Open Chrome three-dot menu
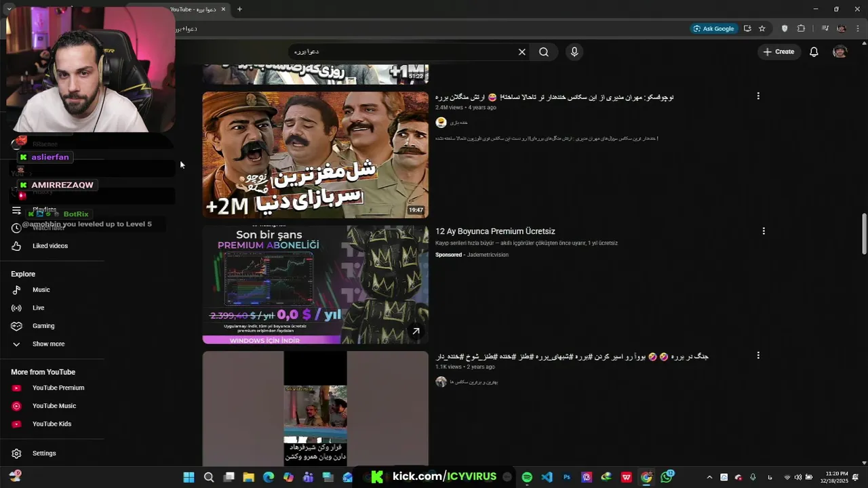 click(x=858, y=28)
